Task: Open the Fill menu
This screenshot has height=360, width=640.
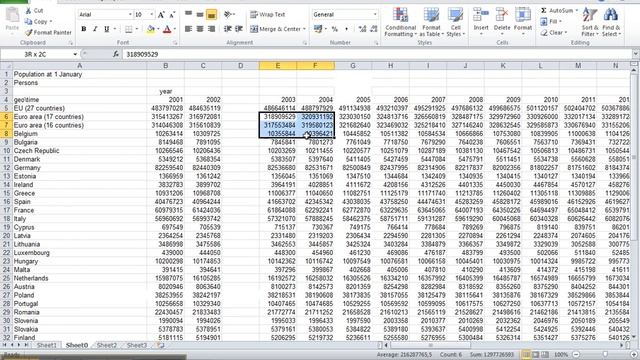Action: 551,21
